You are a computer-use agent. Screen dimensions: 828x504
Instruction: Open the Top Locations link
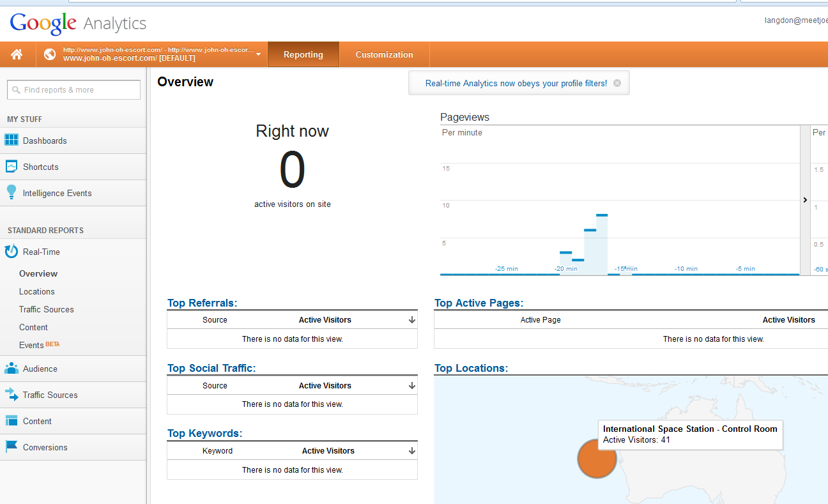coord(471,368)
